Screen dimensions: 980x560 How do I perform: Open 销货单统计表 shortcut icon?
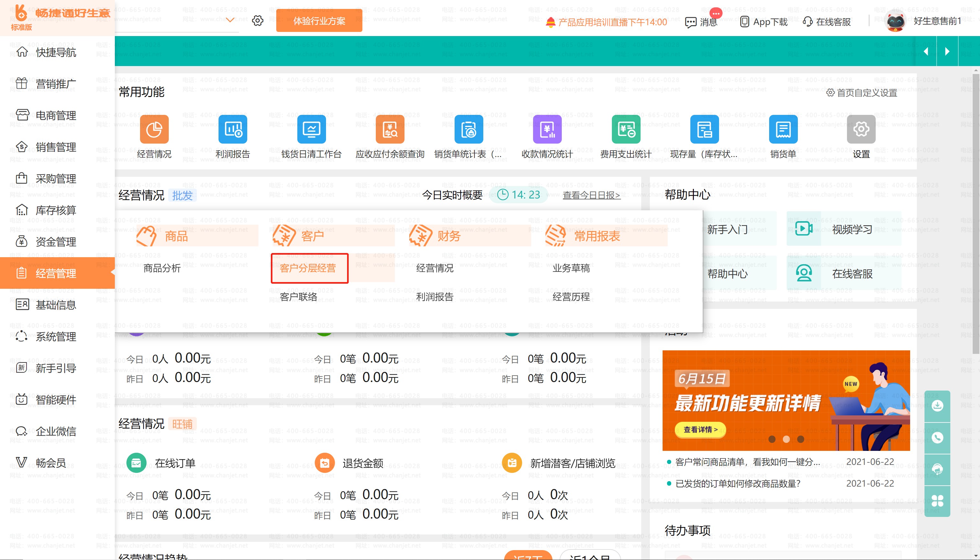click(x=469, y=129)
